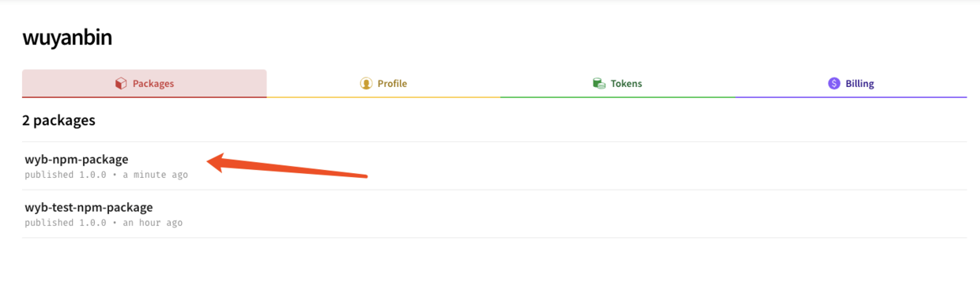The image size is (980, 290).
Task: Open the wyb-npm-package link
Action: [77, 159]
